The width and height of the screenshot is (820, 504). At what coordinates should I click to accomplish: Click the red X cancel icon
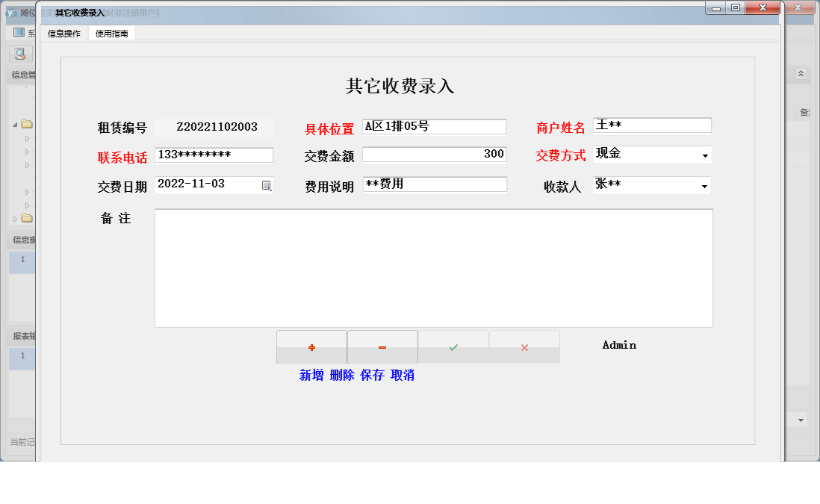[524, 346]
